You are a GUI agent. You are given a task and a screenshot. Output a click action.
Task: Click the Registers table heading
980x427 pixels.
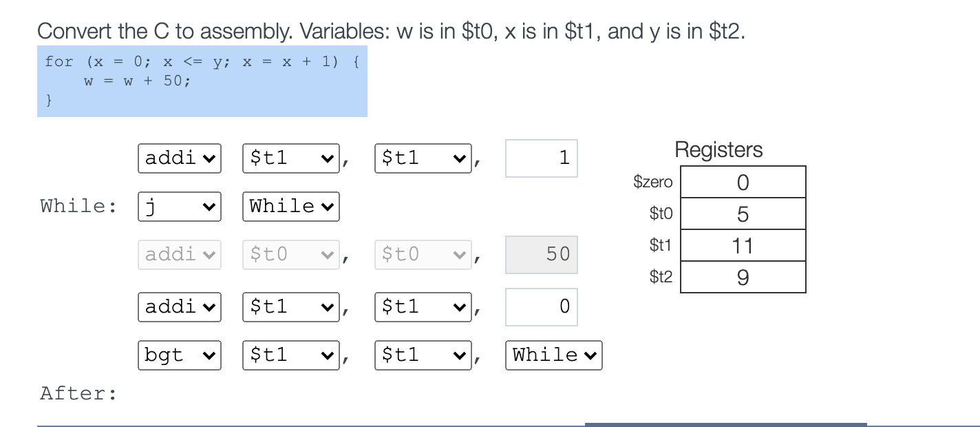pyautogui.click(x=718, y=149)
